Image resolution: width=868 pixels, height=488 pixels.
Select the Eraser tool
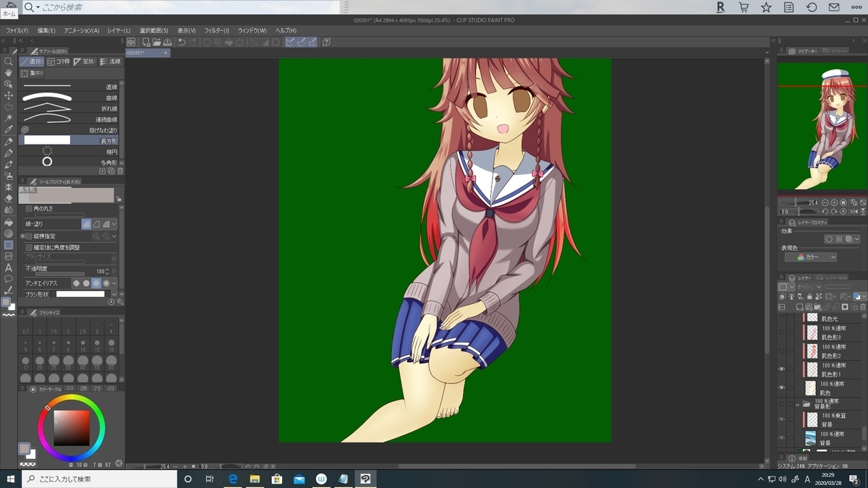pos(9,198)
